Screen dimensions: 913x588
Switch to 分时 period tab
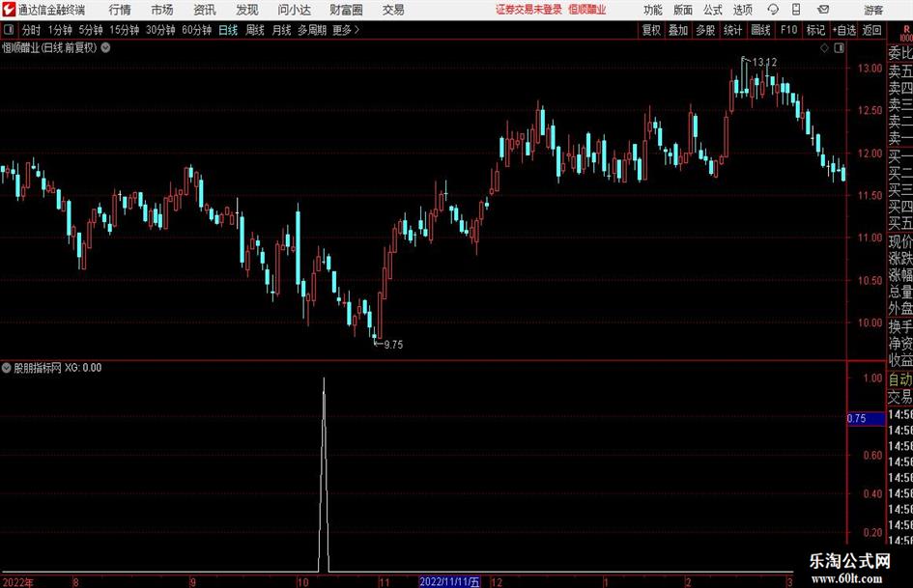click(31, 30)
